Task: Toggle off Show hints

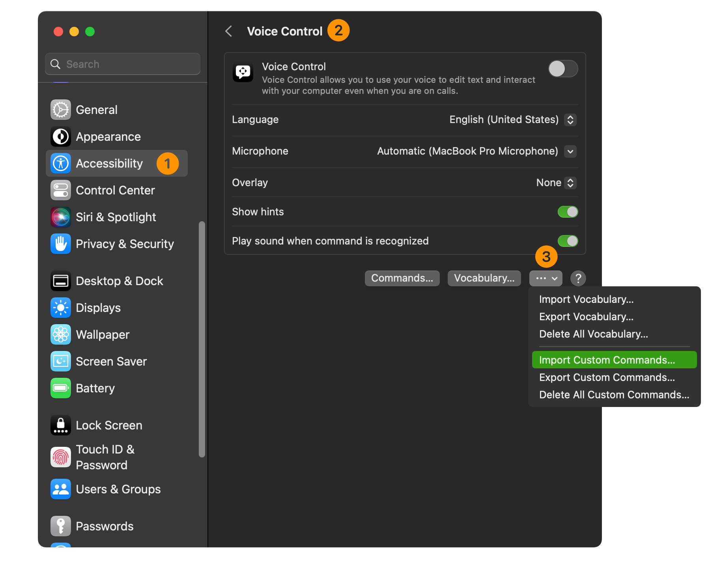Action: click(x=568, y=212)
